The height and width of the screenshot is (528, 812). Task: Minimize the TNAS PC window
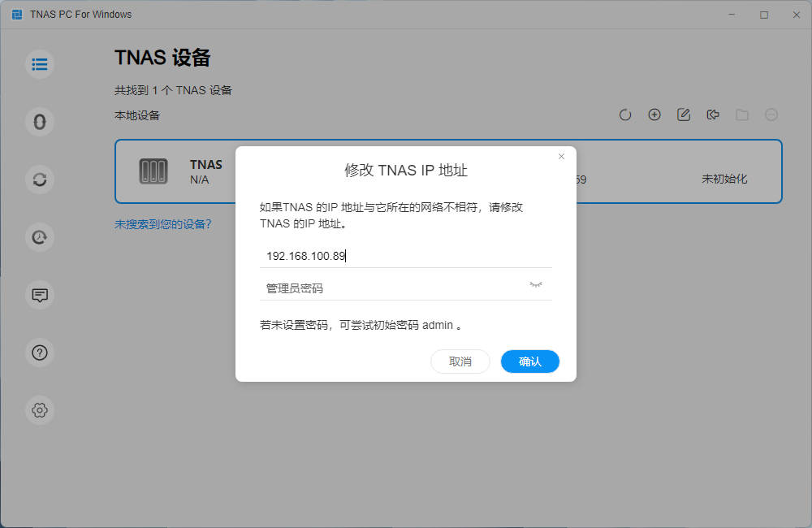tap(732, 15)
